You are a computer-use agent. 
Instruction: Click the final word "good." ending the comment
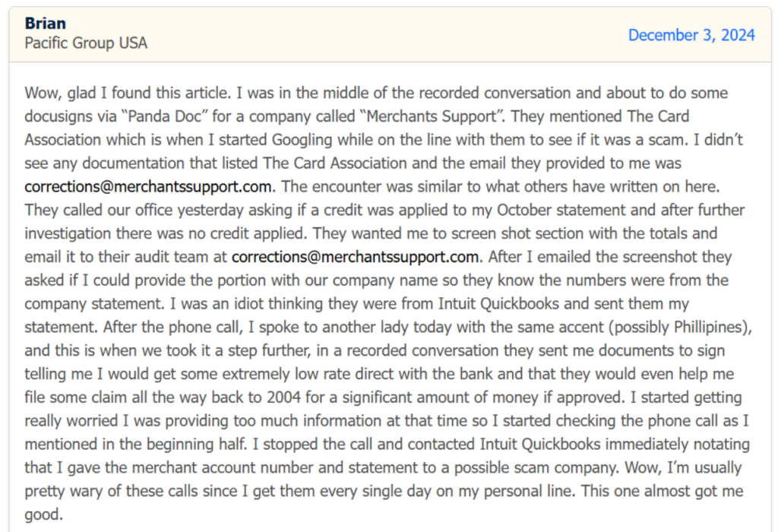[x=41, y=515]
